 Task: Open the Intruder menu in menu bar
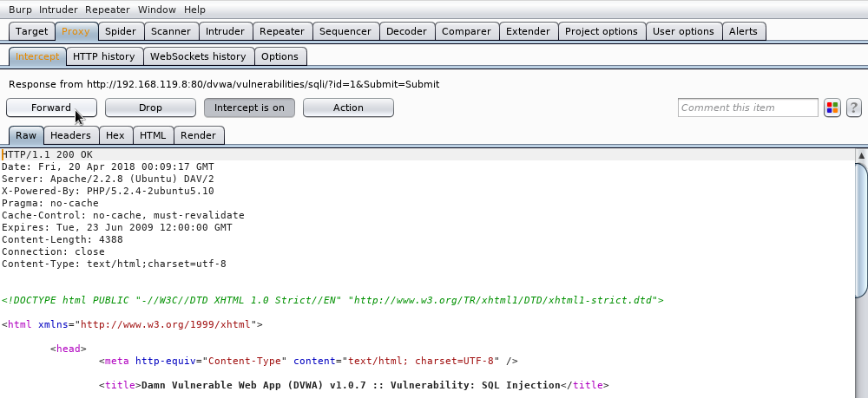tap(58, 10)
